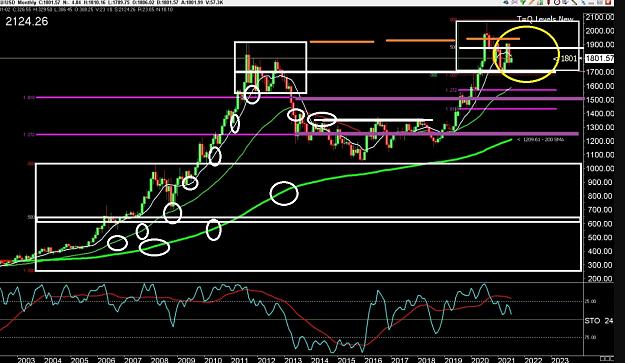
Task: Click the 2007 year label on time axis
Action: [133, 360]
